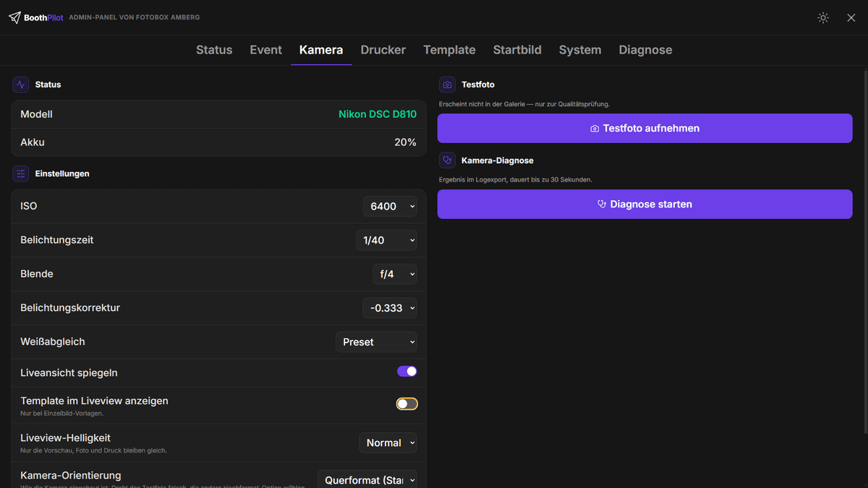Click the Akku label
868x488 pixels.
coord(33,142)
